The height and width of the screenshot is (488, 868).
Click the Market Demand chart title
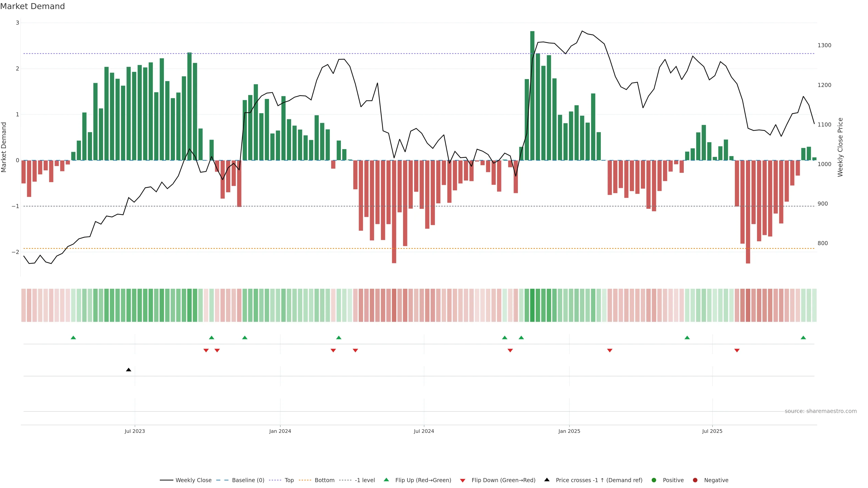click(32, 6)
